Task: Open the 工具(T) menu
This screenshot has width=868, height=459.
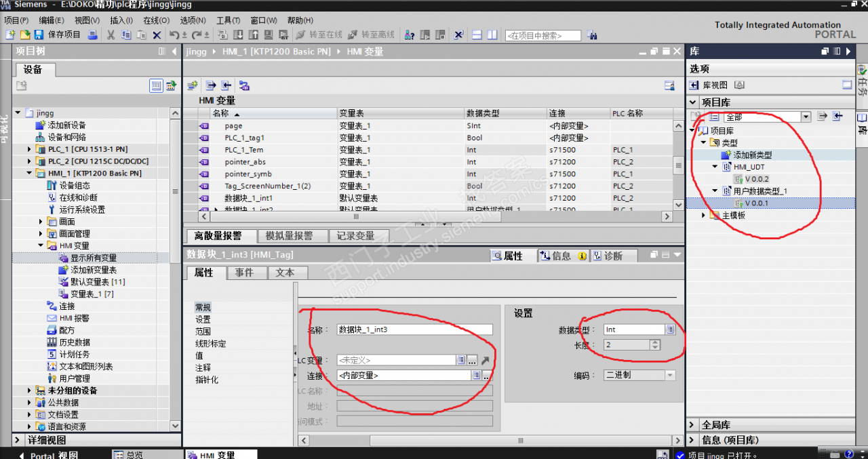Action: (x=229, y=20)
